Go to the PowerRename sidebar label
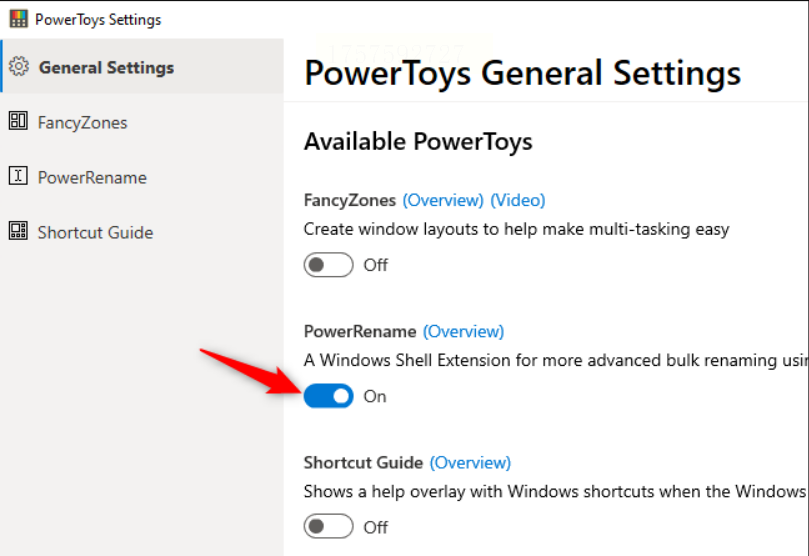The height and width of the screenshot is (556, 809). (x=92, y=177)
